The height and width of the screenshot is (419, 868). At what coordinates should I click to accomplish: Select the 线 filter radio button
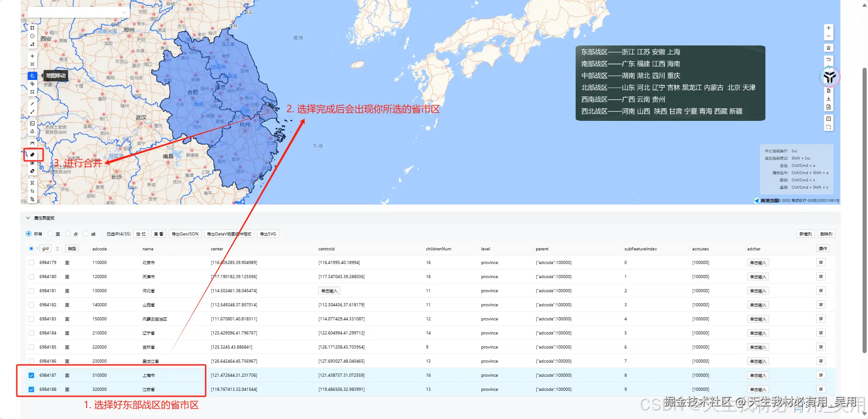point(86,234)
